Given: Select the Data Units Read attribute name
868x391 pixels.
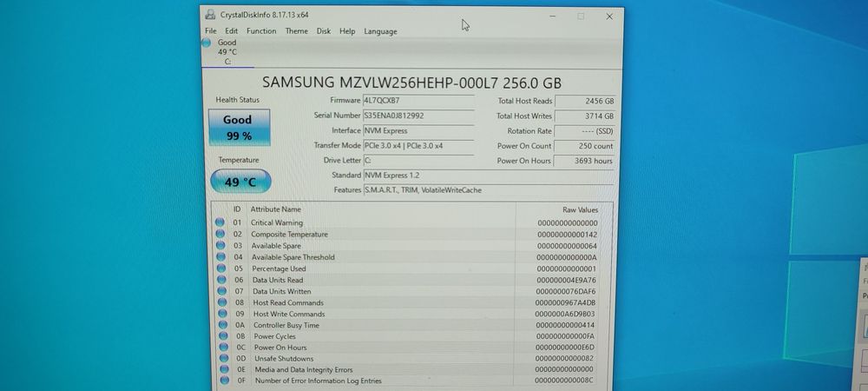Looking at the screenshot, I should (x=278, y=280).
